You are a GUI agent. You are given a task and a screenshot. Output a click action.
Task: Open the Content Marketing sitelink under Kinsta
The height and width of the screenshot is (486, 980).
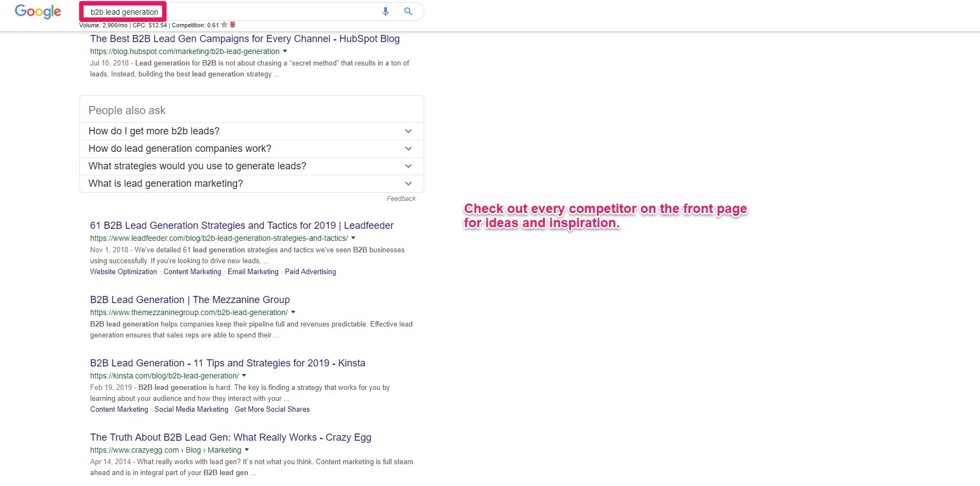pos(119,410)
